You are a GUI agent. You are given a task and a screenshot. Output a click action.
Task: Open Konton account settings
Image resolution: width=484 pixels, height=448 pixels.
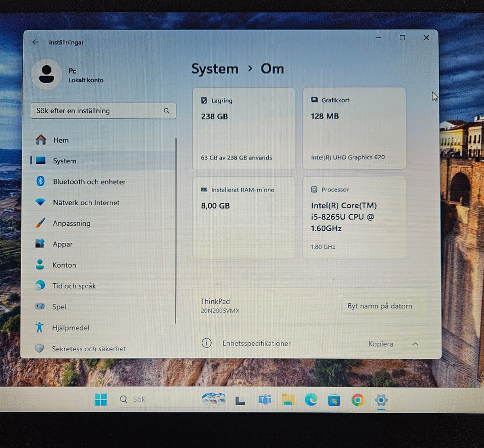tap(64, 265)
